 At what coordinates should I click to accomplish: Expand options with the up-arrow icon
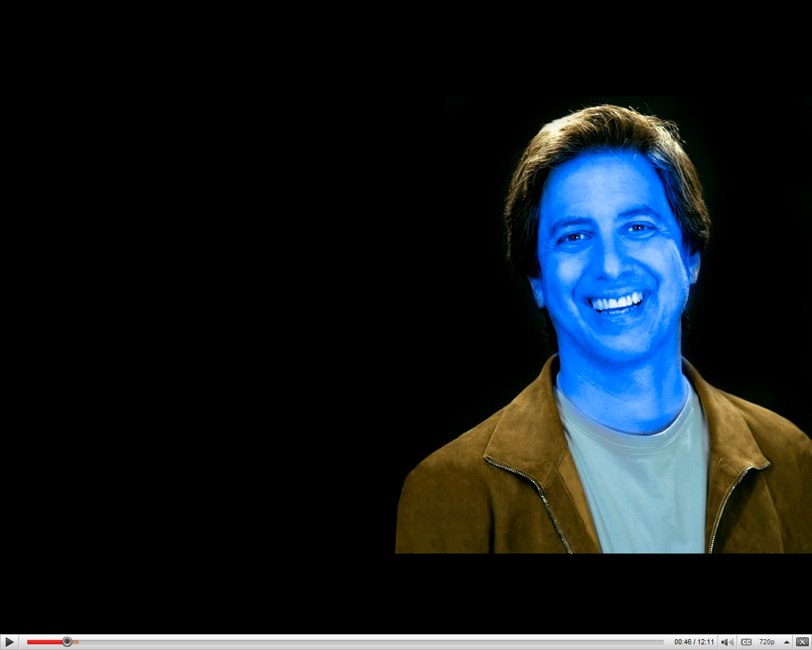click(787, 642)
